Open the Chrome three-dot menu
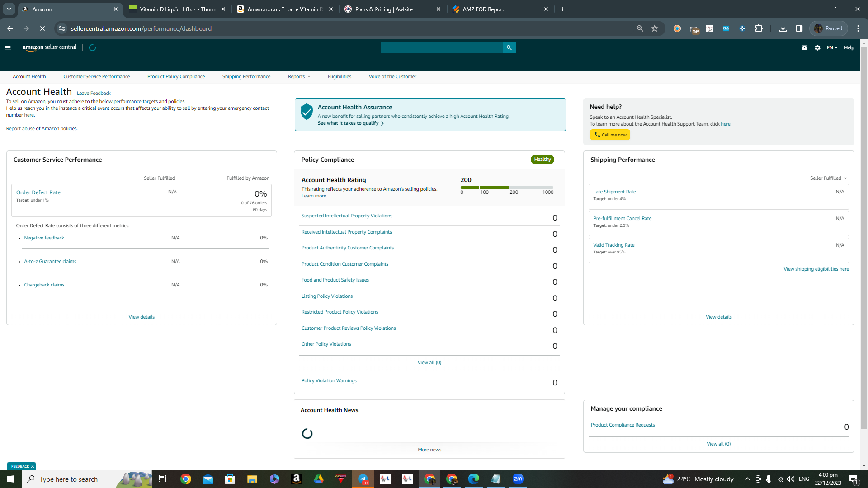Viewport: 868px width, 488px height. tap(858, 28)
